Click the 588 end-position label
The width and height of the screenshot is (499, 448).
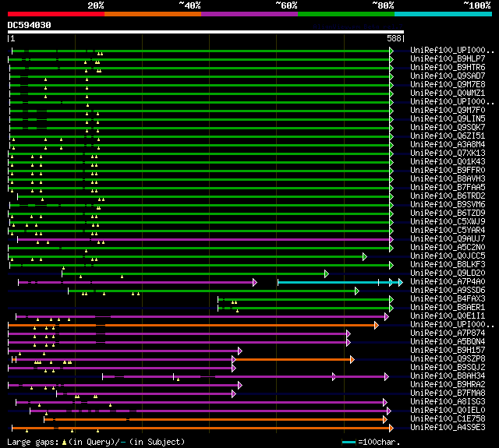tap(394, 38)
